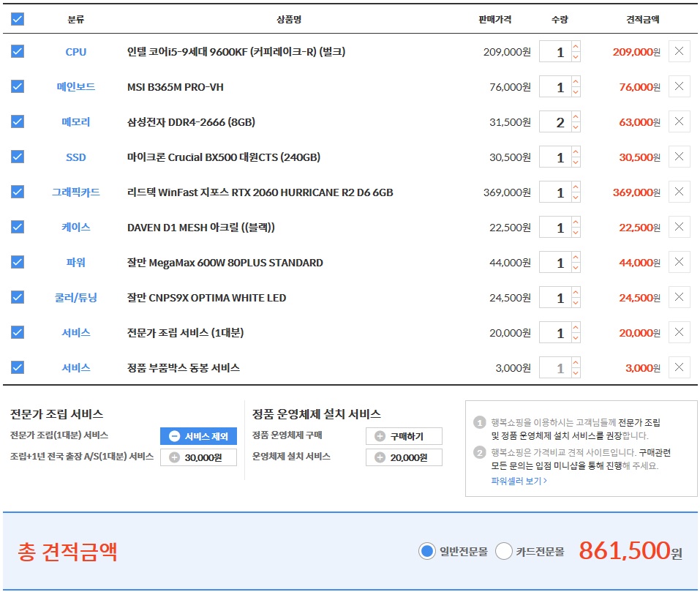
Task: Uncheck the 쿨러/튜닝 row checkbox
Action: click(18, 297)
